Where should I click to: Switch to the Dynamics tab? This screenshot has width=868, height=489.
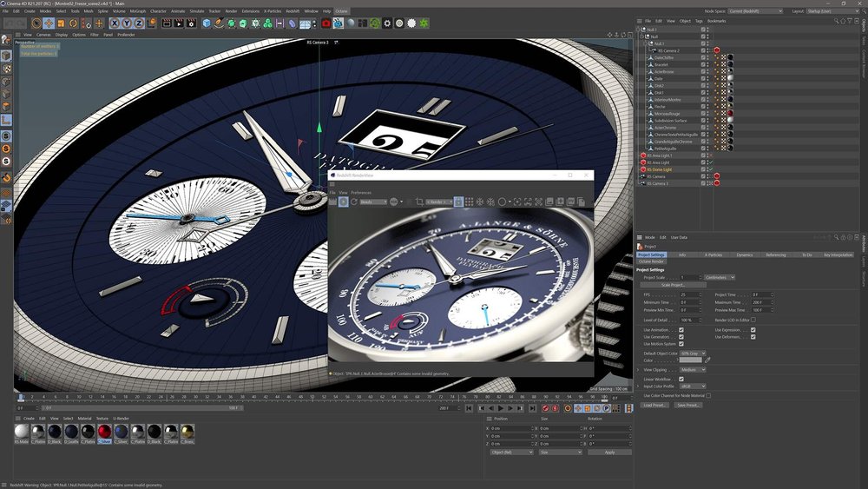point(745,254)
